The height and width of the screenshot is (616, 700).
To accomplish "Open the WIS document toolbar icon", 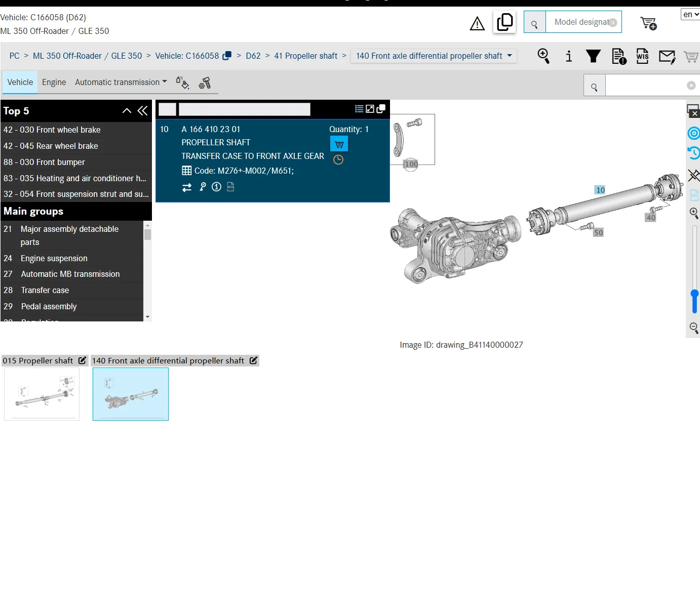I will (642, 56).
